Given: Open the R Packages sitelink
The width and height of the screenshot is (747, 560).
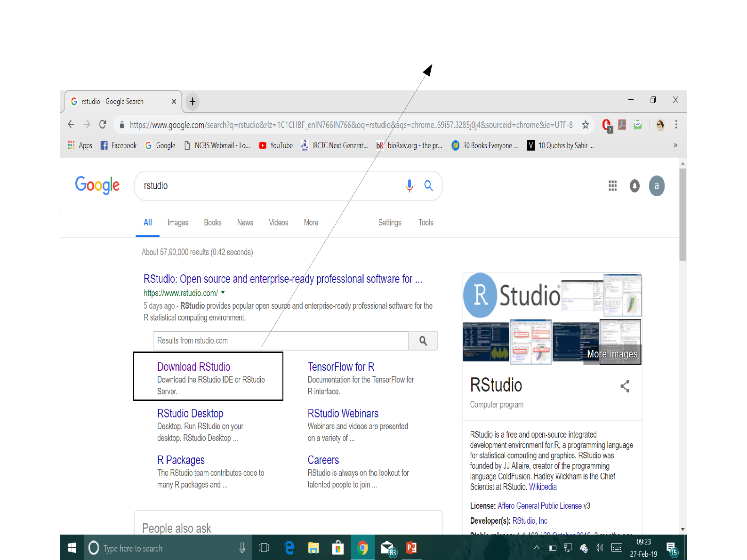Looking at the screenshot, I should pyautogui.click(x=181, y=460).
